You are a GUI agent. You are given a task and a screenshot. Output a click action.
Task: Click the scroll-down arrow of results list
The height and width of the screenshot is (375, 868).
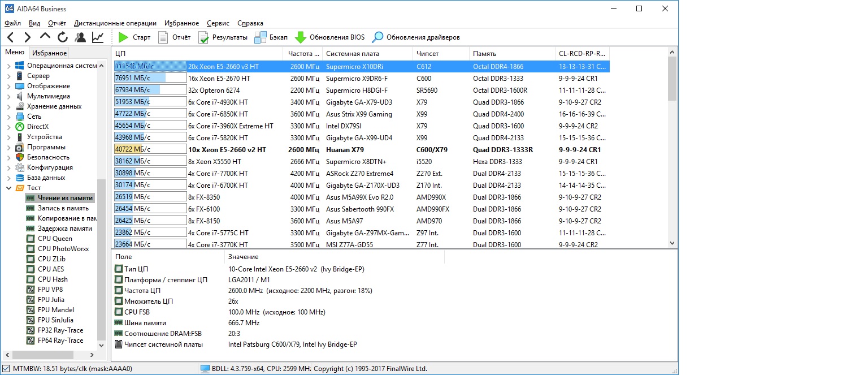(x=672, y=243)
